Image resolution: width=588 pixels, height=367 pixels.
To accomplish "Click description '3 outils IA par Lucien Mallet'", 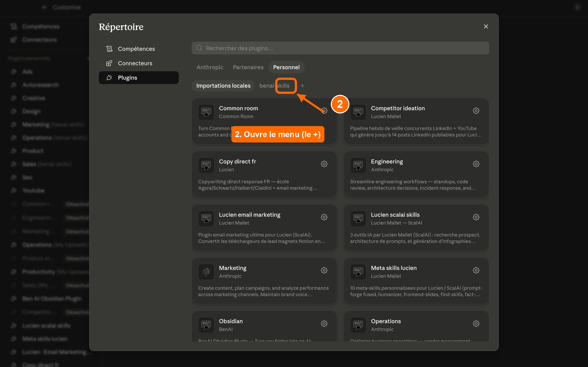I will (415, 238).
